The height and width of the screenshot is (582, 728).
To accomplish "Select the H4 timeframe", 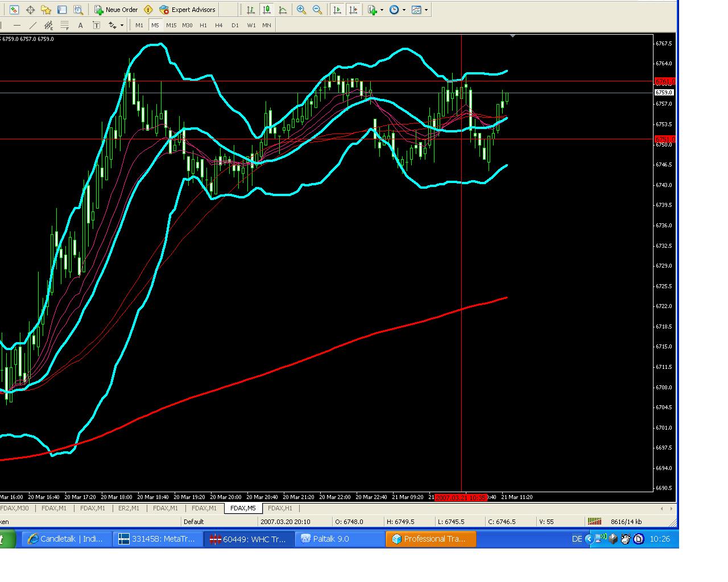I will click(218, 25).
